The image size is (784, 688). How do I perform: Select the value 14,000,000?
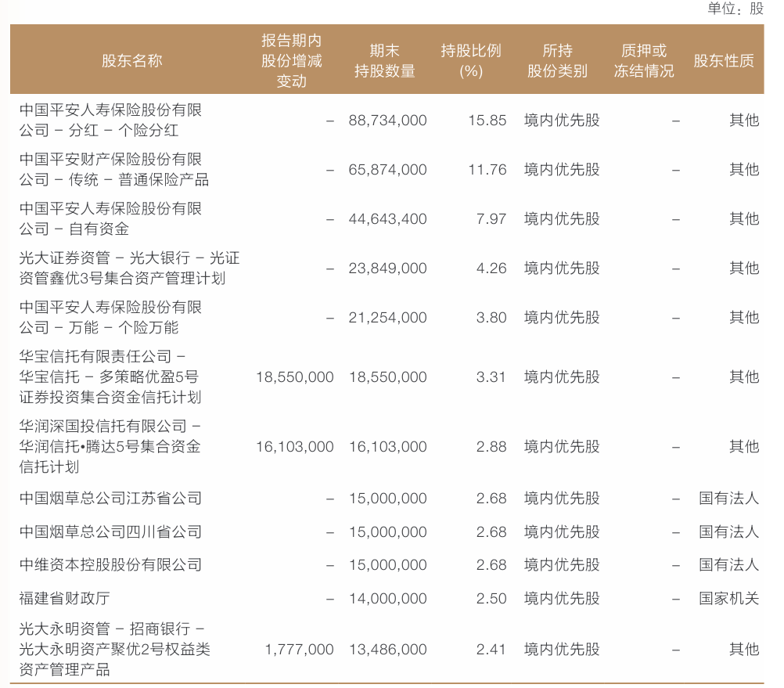pos(387,599)
